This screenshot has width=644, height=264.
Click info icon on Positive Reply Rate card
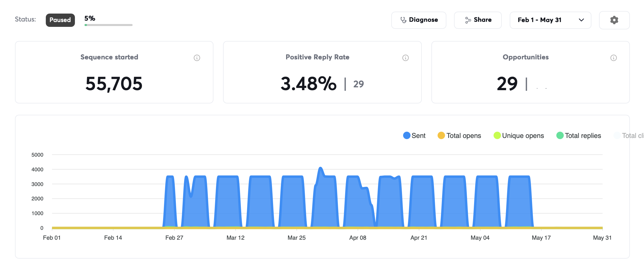click(x=405, y=58)
